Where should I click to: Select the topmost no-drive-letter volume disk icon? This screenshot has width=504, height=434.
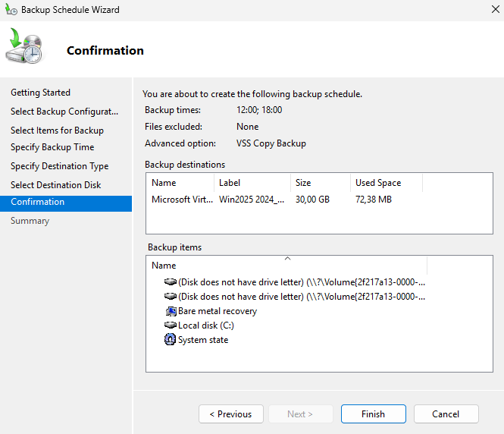point(170,281)
